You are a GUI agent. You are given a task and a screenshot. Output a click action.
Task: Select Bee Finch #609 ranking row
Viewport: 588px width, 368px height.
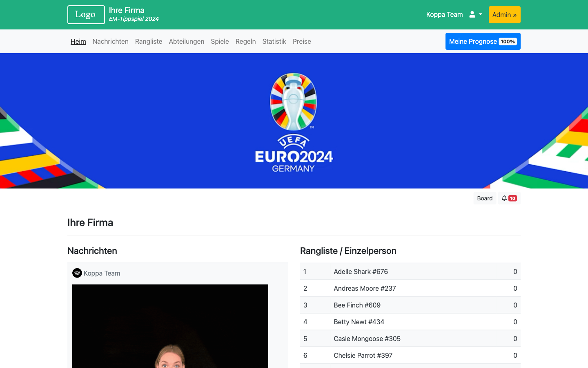[410, 305]
